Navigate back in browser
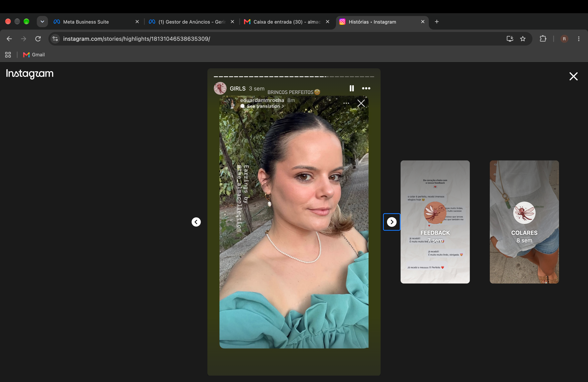 (9, 39)
